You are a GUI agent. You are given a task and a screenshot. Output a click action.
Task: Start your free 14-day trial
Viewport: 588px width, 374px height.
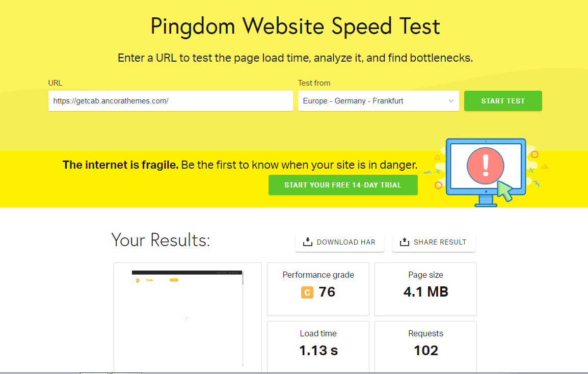[343, 185]
